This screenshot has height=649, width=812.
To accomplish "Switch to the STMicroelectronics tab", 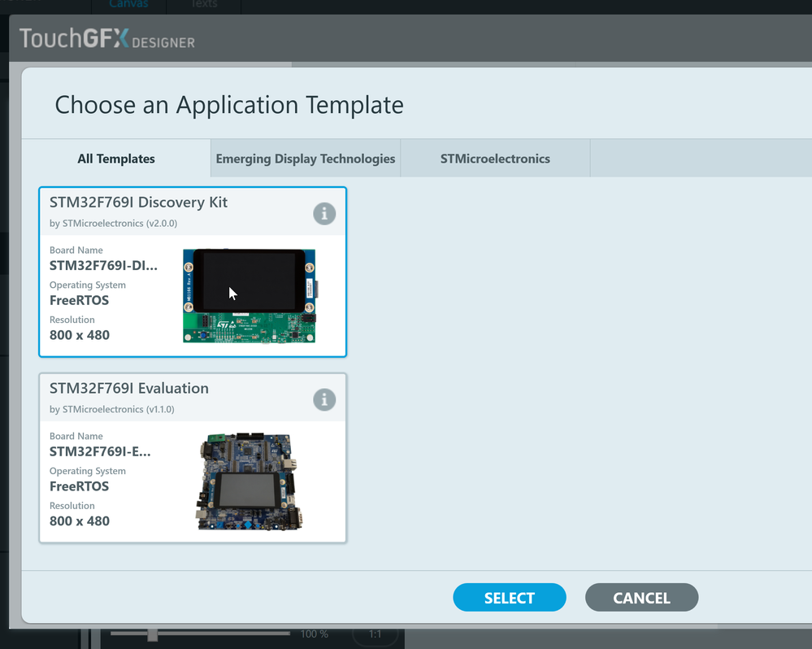I will tap(495, 159).
